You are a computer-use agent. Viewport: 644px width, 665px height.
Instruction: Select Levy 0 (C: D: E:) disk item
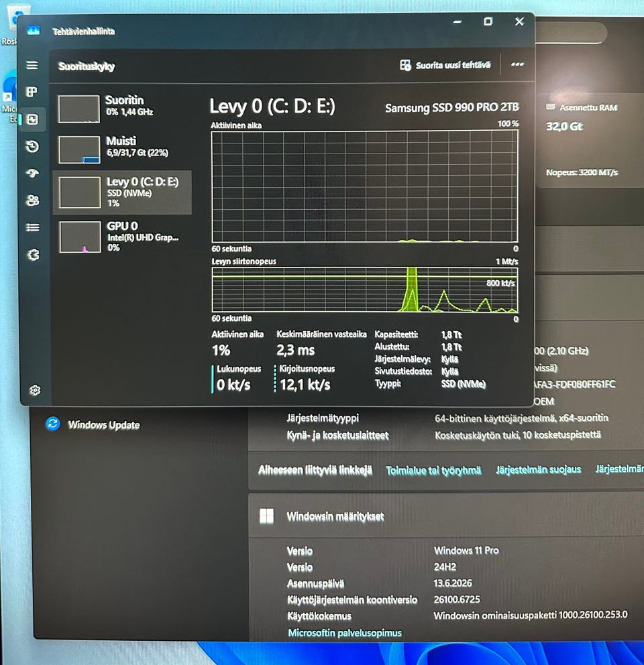122,192
